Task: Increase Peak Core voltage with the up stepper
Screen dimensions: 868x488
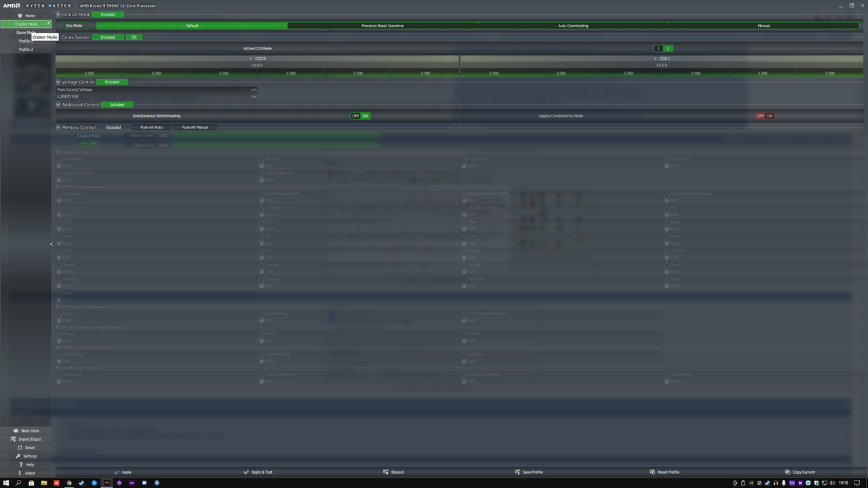Action: (x=254, y=89)
